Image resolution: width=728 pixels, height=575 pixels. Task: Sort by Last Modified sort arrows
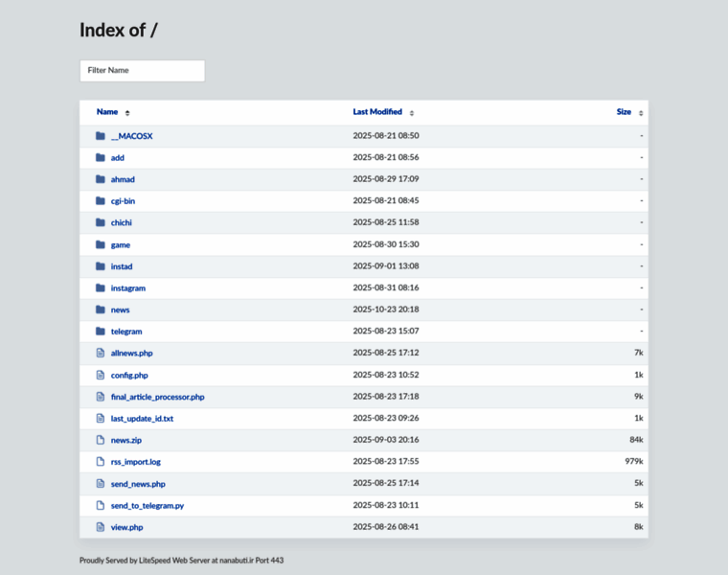coord(412,113)
